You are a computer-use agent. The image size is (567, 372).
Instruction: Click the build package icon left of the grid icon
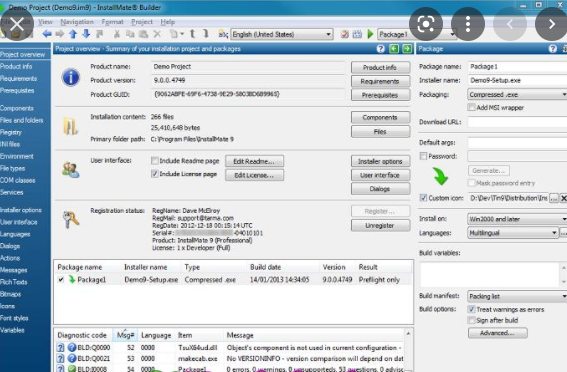(x=345, y=34)
